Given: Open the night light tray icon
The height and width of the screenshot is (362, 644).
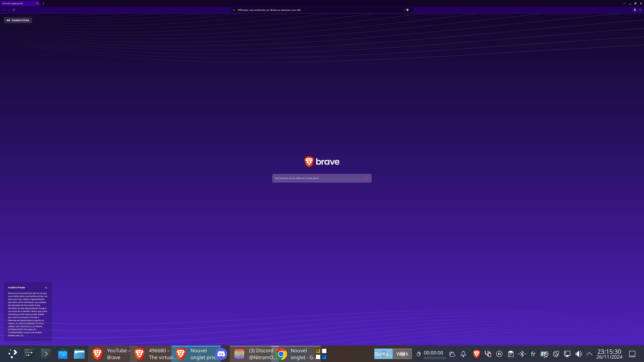Looking at the screenshot, I should click(x=556, y=354).
